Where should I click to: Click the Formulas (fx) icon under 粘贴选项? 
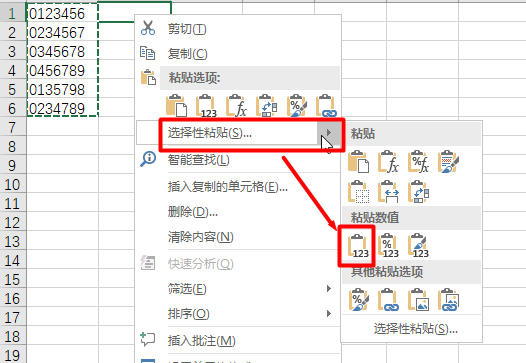click(236, 106)
